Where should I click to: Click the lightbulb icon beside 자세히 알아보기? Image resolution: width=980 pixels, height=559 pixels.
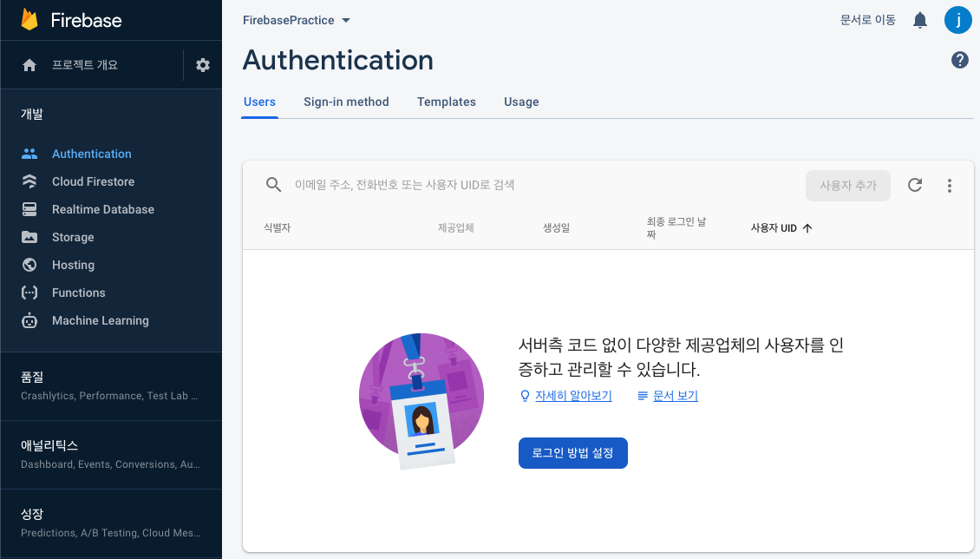[x=525, y=396]
